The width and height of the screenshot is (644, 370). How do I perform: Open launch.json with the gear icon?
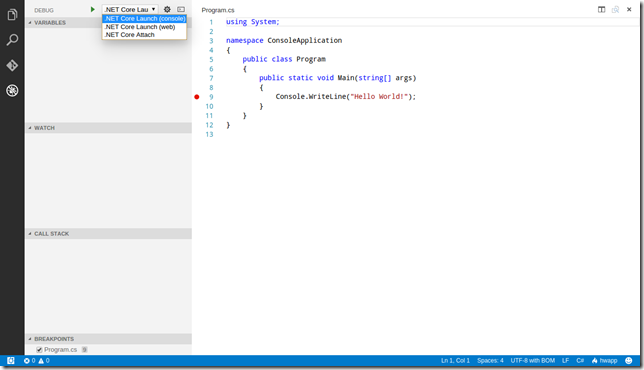pos(167,9)
